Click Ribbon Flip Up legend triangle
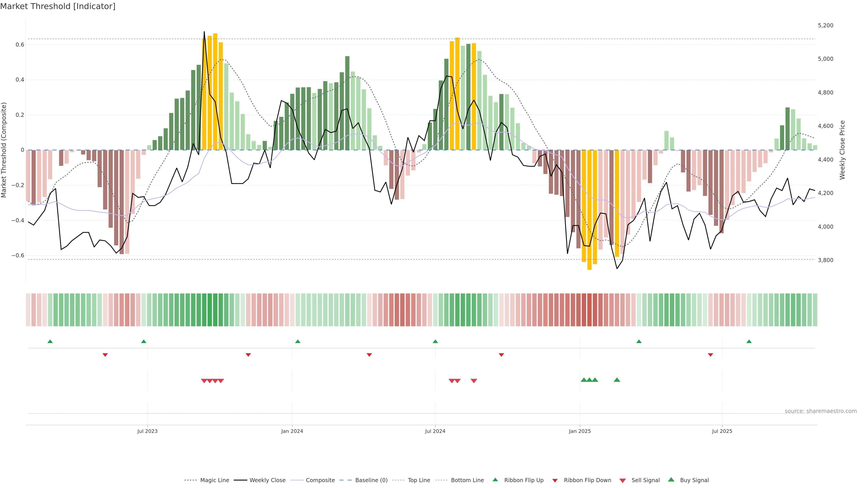868x488 pixels. pyautogui.click(x=495, y=480)
